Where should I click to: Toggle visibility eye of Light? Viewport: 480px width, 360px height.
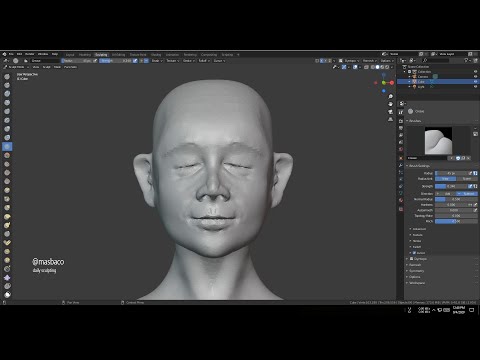click(x=475, y=86)
